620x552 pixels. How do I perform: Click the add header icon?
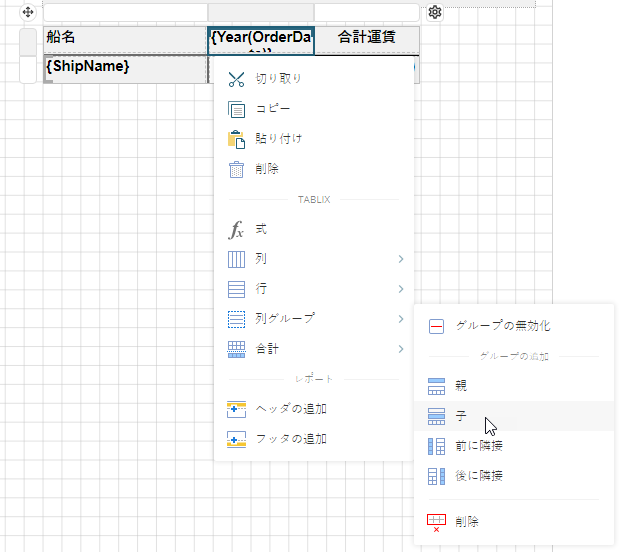point(236,409)
